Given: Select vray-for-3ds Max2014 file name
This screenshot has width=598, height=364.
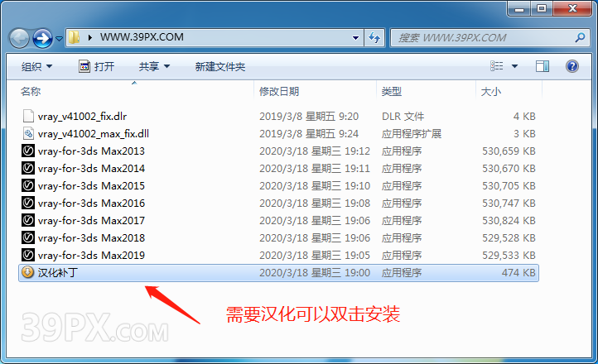Looking at the screenshot, I should point(92,168).
